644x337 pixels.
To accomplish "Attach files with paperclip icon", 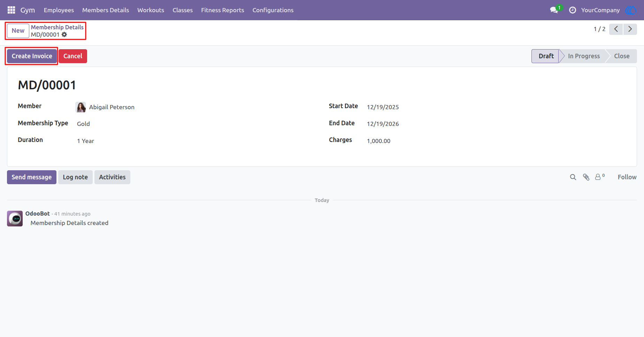I will coord(586,177).
